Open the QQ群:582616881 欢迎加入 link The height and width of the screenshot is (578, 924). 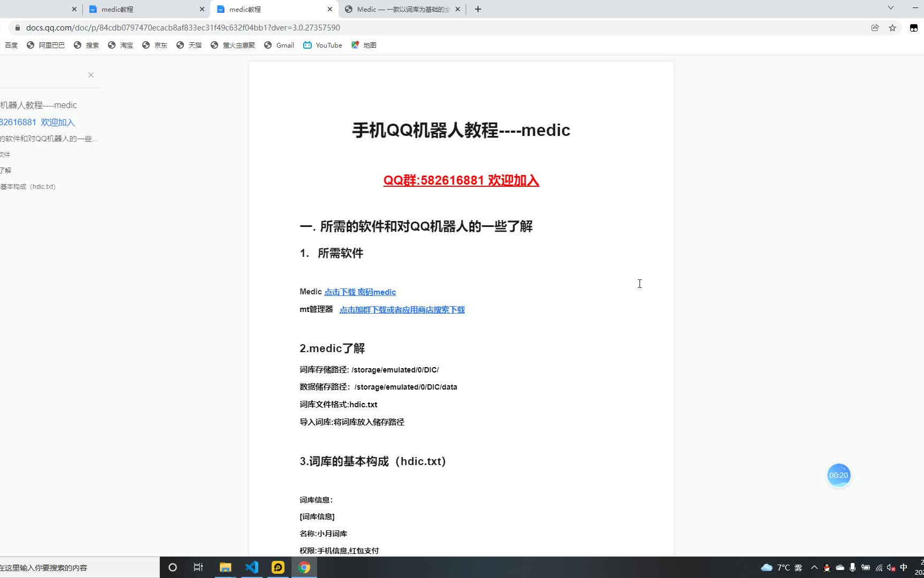(x=461, y=180)
